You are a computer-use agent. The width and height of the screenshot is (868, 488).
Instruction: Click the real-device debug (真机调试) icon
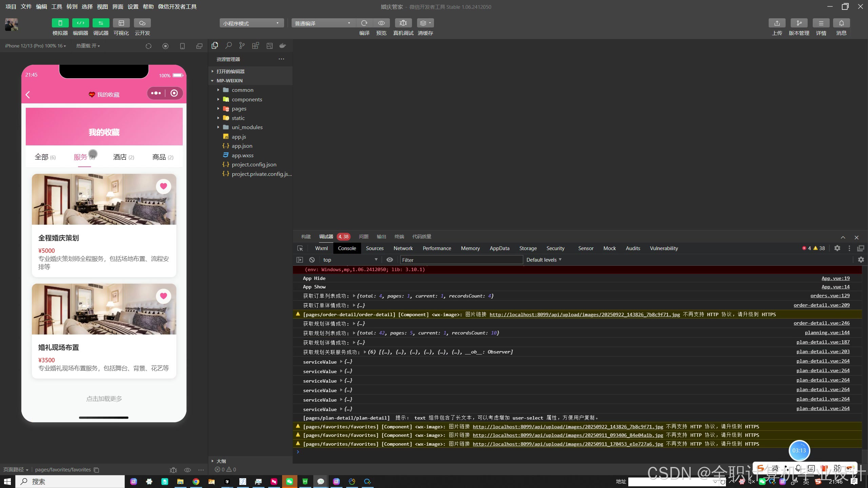[403, 23]
